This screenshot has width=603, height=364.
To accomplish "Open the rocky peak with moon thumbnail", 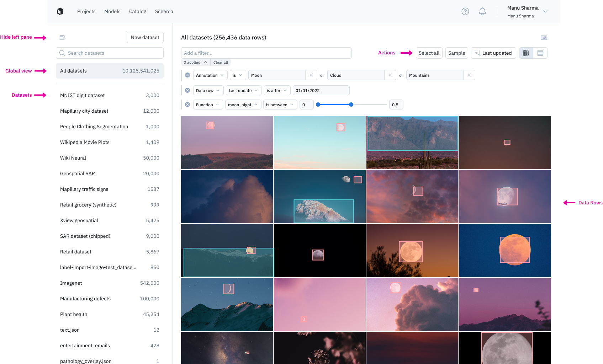I will tap(320, 197).
